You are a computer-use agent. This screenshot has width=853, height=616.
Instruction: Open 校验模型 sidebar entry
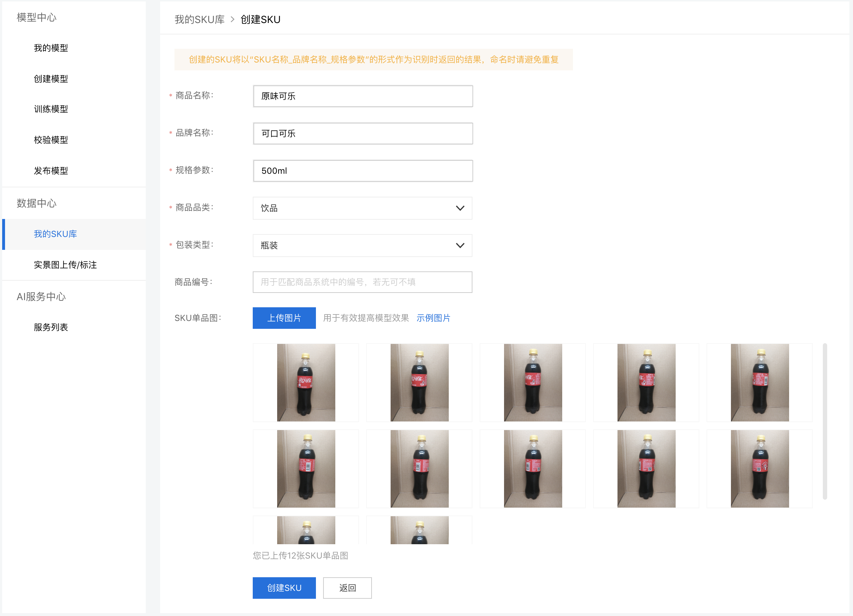51,140
